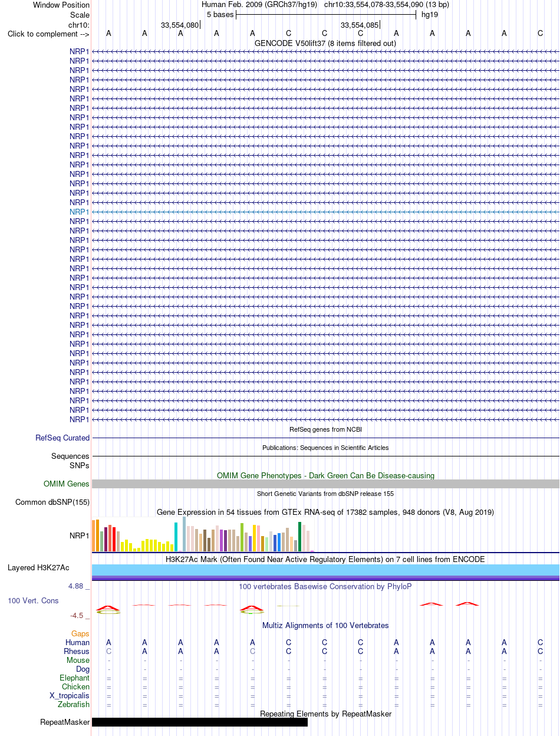The width and height of the screenshot is (560, 736).
Task: Click the '5 bases' scale bar label
Action: tap(220, 14)
